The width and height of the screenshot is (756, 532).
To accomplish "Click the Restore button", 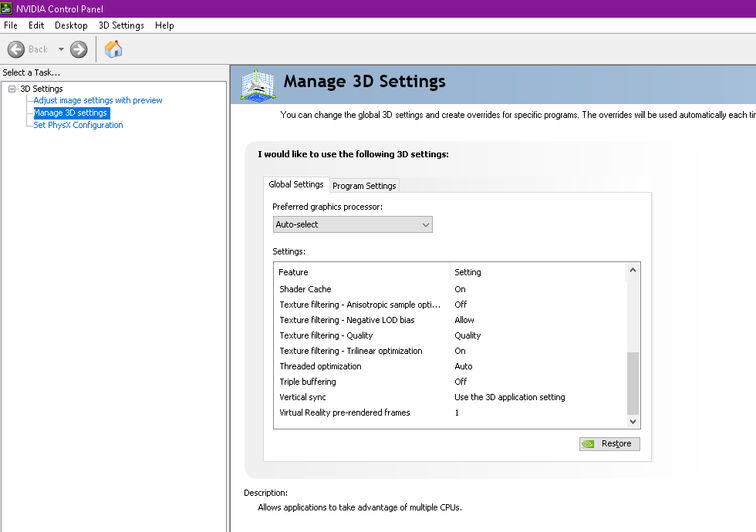I will point(609,443).
